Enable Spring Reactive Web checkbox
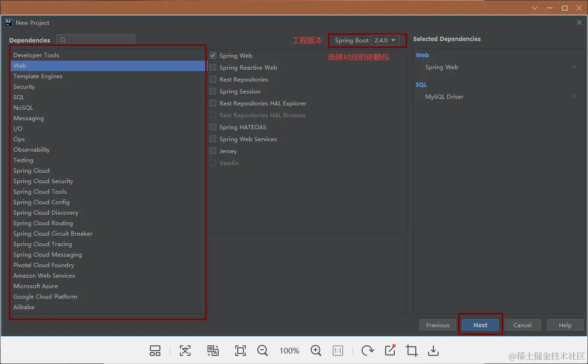Screen dimensions: 588x364 [213, 67]
